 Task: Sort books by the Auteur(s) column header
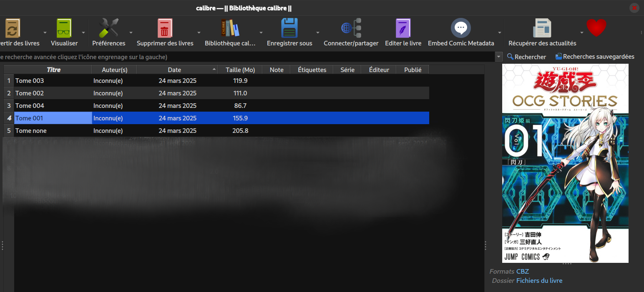[114, 70]
